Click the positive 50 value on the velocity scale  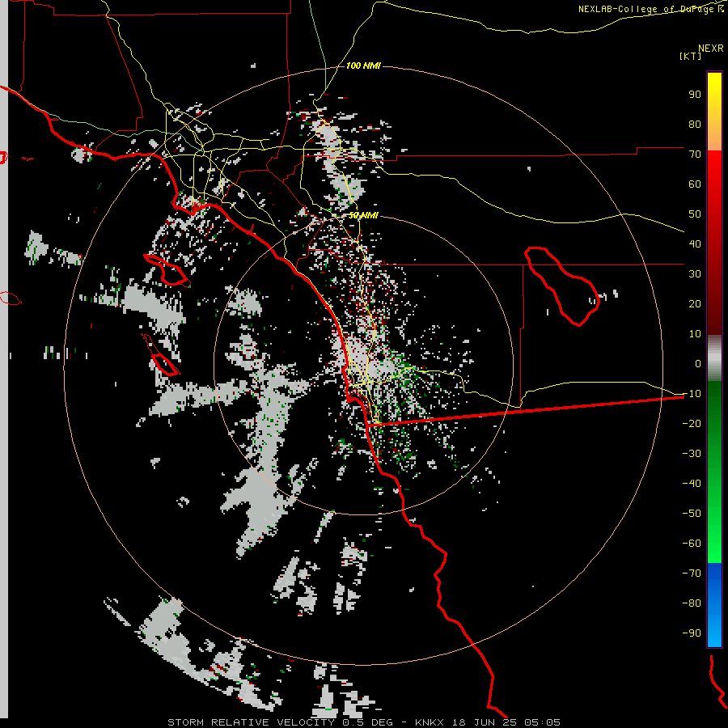coord(695,214)
